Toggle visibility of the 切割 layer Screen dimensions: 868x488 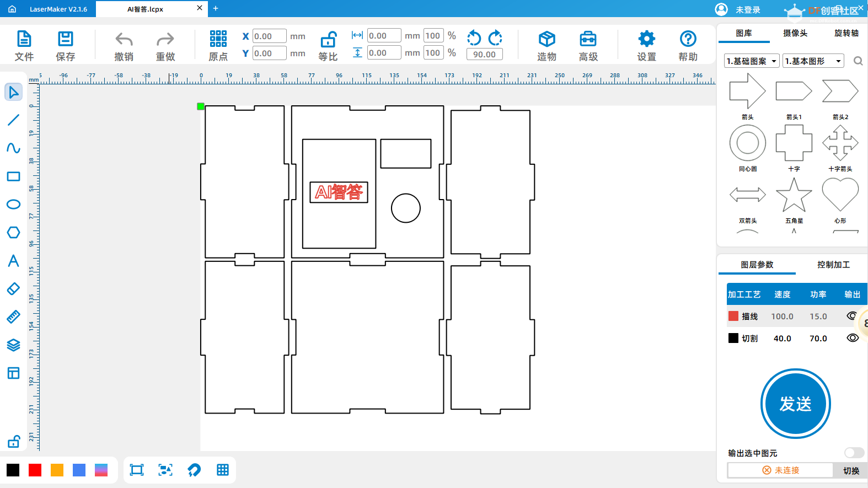[x=852, y=338]
